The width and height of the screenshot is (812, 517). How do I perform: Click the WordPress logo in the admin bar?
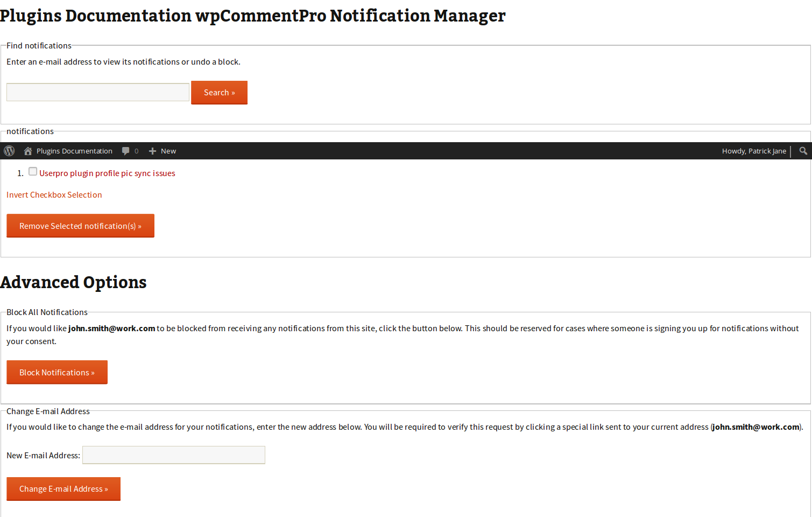point(9,151)
